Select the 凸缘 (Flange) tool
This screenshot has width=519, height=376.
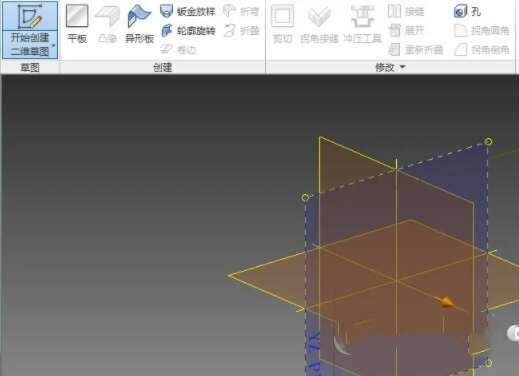107,24
